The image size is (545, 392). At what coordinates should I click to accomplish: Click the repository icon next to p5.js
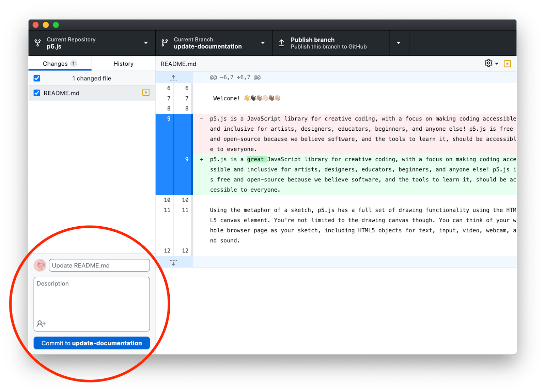(x=37, y=43)
